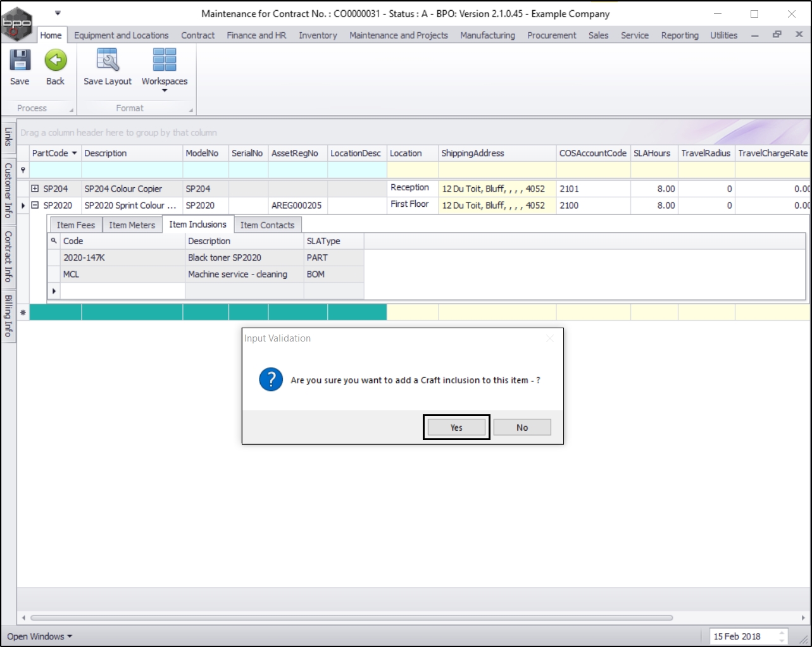Click the ModelNo column header
The width and height of the screenshot is (812, 647).
pyautogui.click(x=206, y=153)
